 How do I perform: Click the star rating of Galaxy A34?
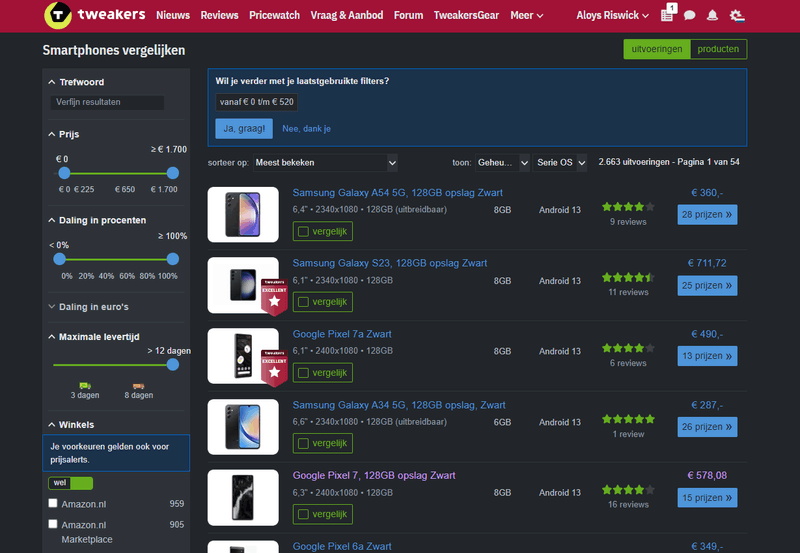click(x=628, y=419)
